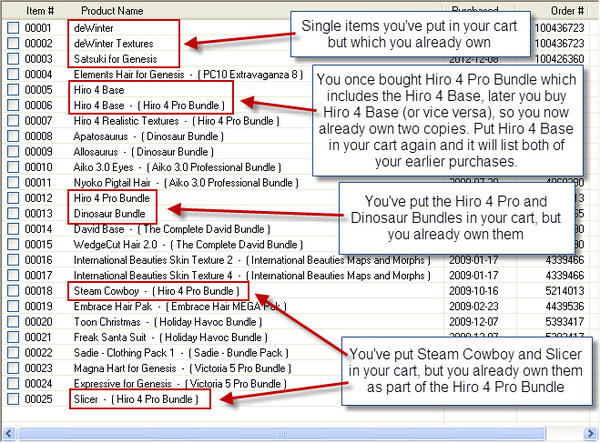
Task: Select the deWinter product name
Action: (93, 28)
